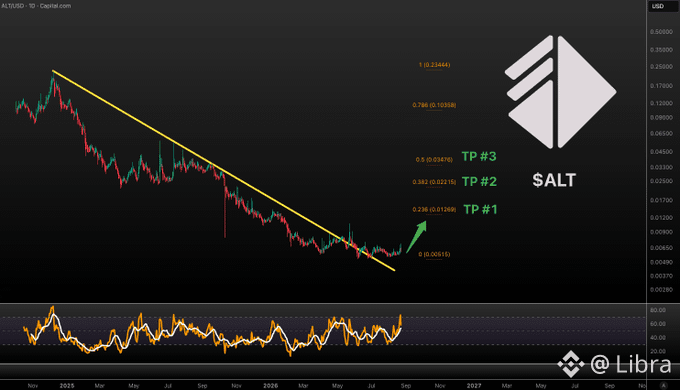
Task: Select the Fibonacci label 0.236 (0.01269)
Action: tap(434, 210)
